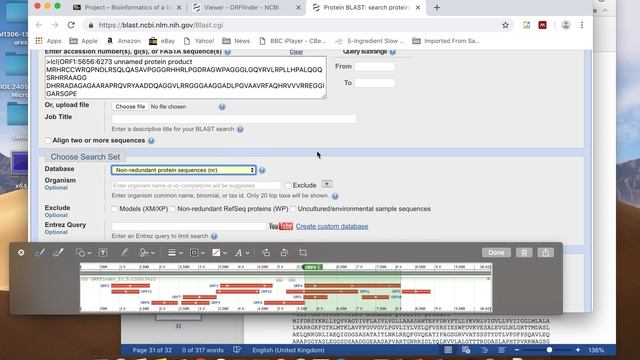The width and height of the screenshot is (640, 360).
Task: Open the Chrome profile icon
Action: coord(566,25)
